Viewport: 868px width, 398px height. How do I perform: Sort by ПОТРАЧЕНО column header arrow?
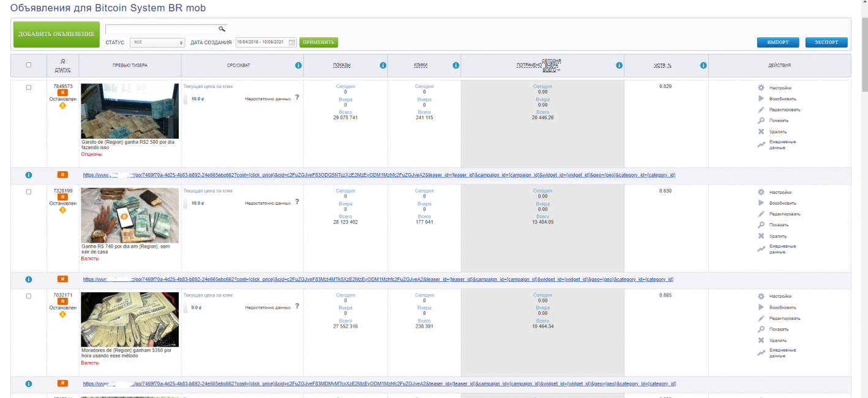(x=558, y=70)
